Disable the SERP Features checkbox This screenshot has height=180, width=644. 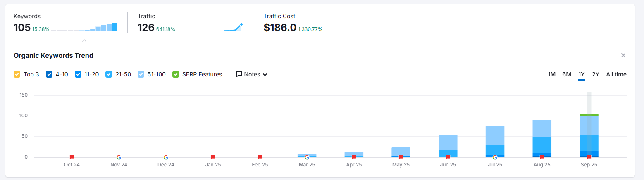[176, 74]
